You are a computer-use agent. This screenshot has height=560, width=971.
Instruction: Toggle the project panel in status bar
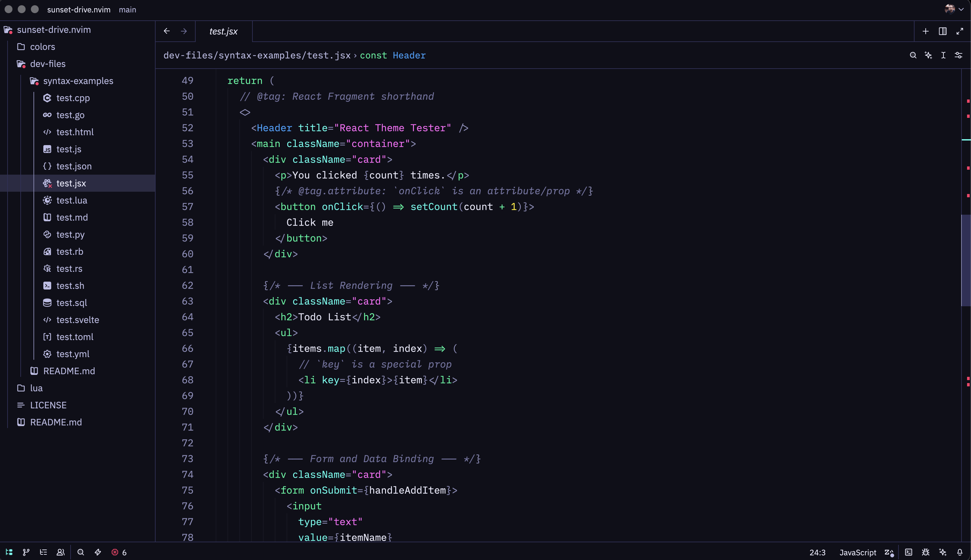pos(9,552)
